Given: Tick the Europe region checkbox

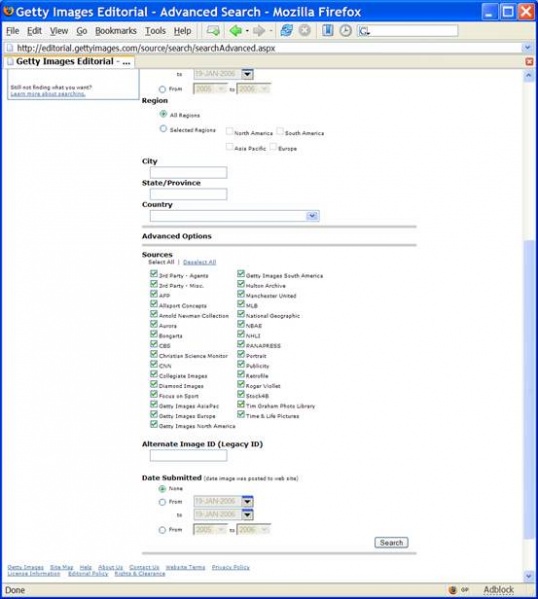Looking at the screenshot, I should 273,147.
